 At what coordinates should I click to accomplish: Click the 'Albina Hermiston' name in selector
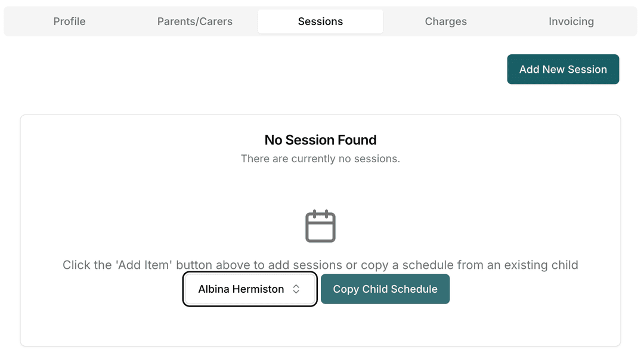(x=241, y=289)
